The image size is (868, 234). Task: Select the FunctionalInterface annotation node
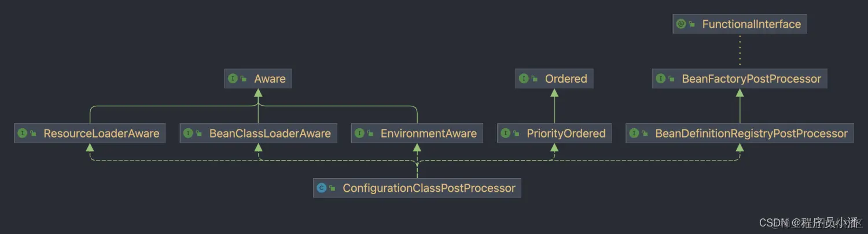751,24
